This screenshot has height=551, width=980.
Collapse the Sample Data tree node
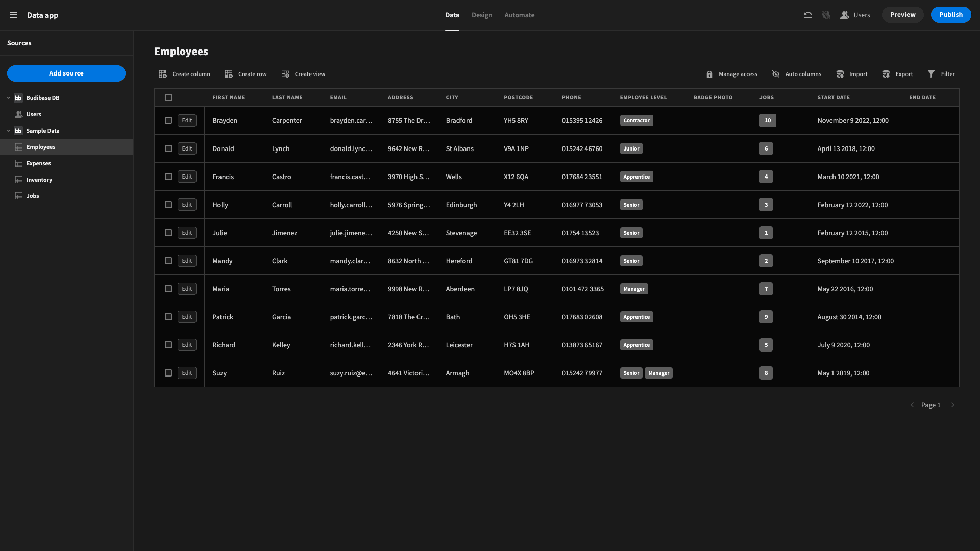9,131
